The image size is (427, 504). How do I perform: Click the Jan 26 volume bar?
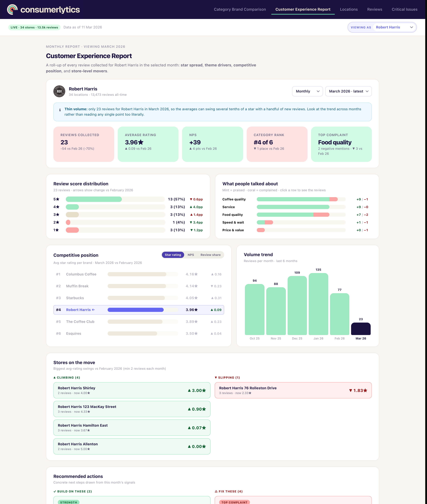pyautogui.click(x=318, y=304)
